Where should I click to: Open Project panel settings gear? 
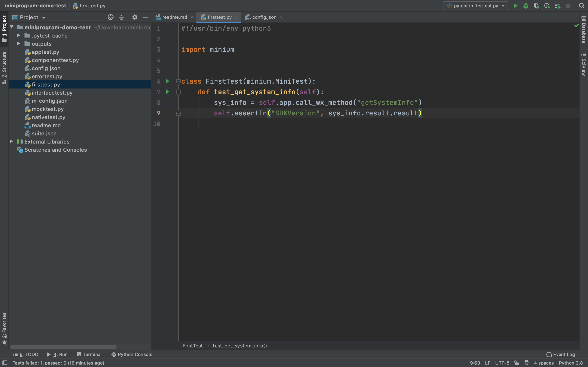[135, 17]
